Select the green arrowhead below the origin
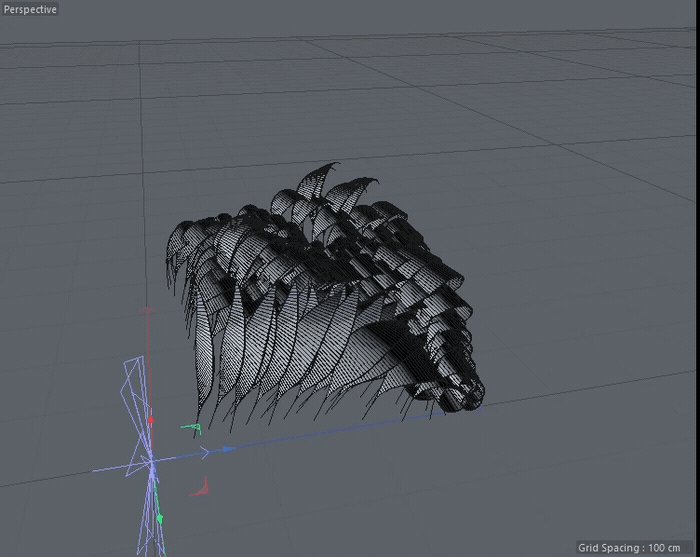The width and height of the screenshot is (700, 557). pyautogui.click(x=159, y=518)
